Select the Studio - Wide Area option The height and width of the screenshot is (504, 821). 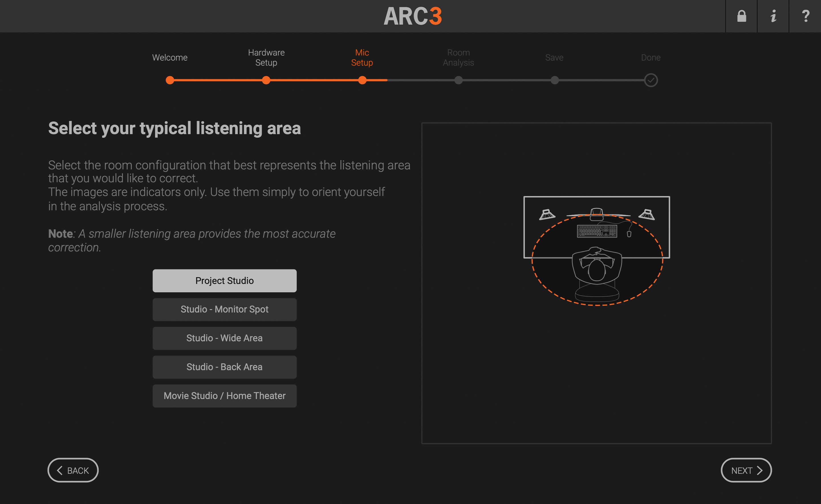224,338
